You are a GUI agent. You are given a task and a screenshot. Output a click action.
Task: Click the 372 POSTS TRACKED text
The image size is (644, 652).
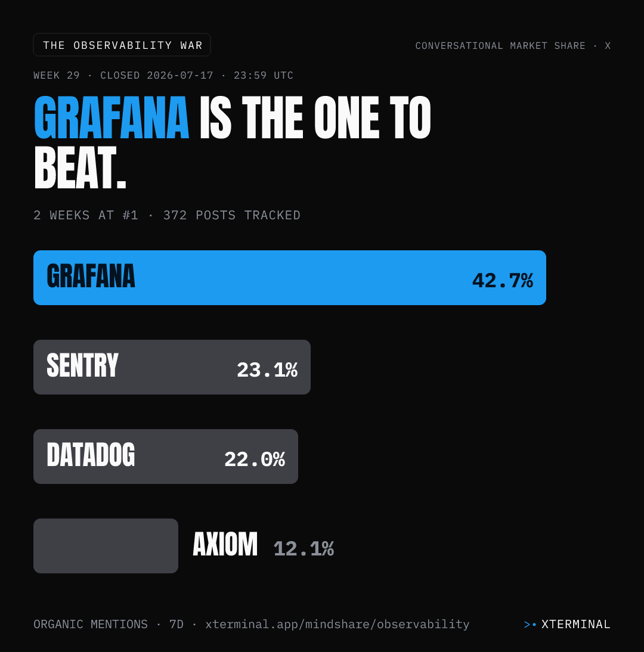click(232, 215)
